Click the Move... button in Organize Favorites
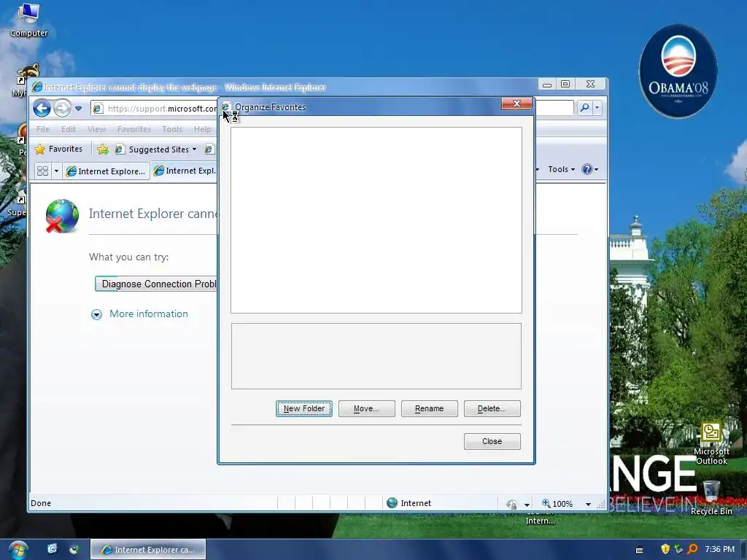Screen dimensions: 747x560 pyautogui.click(x=366, y=408)
